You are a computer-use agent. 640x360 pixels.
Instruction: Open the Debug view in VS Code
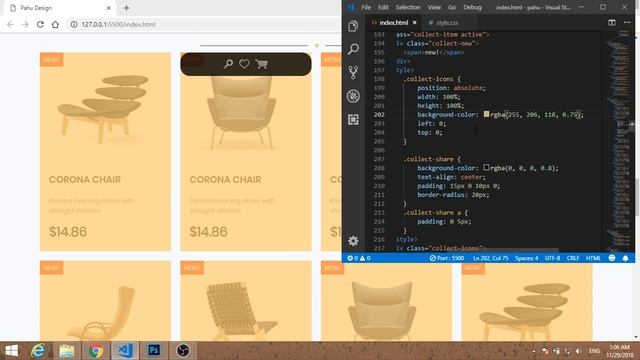pos(353,96)
